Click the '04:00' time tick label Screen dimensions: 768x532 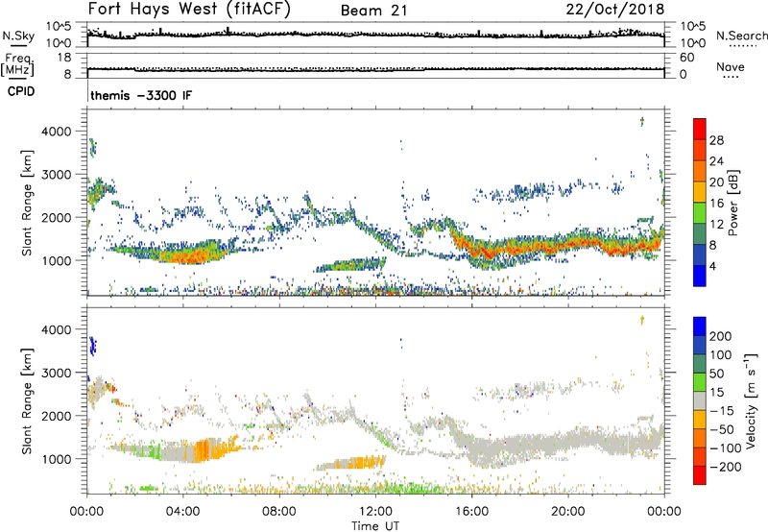tap(182, 512)
